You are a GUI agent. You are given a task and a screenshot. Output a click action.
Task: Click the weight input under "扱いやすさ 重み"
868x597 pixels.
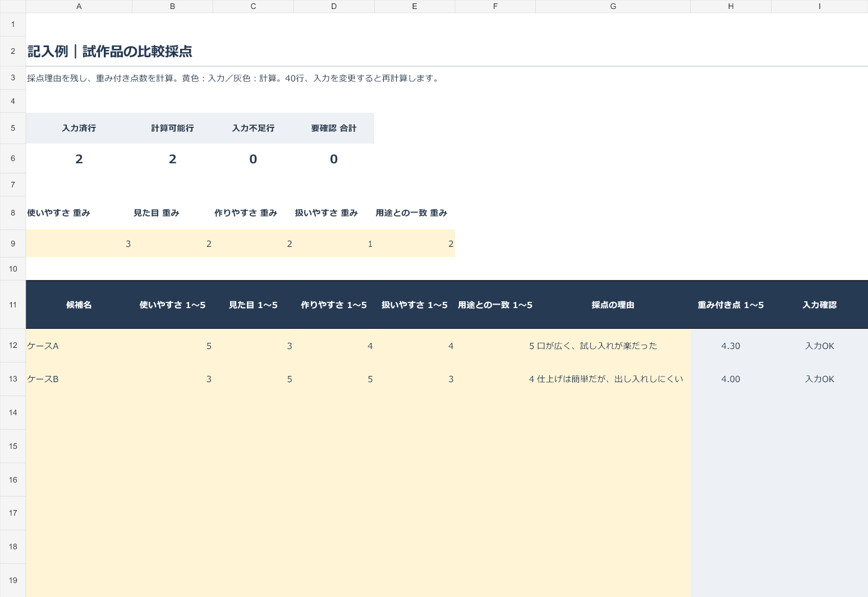[x=334, y=244]
